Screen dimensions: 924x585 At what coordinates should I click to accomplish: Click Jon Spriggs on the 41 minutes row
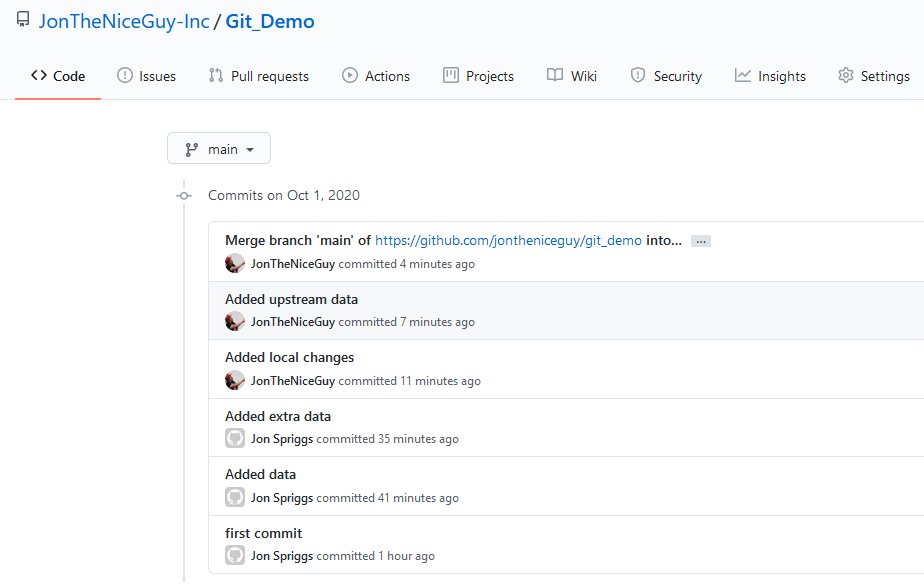(x=282, y=498)
